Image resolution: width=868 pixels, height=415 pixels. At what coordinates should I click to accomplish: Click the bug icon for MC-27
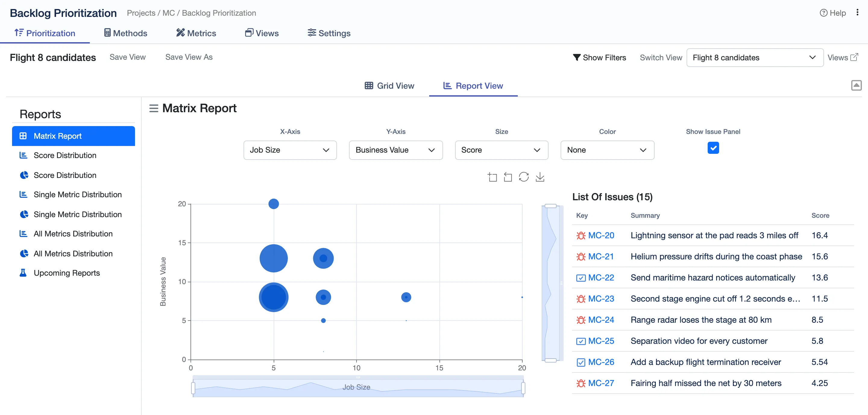tap(581, 383)
